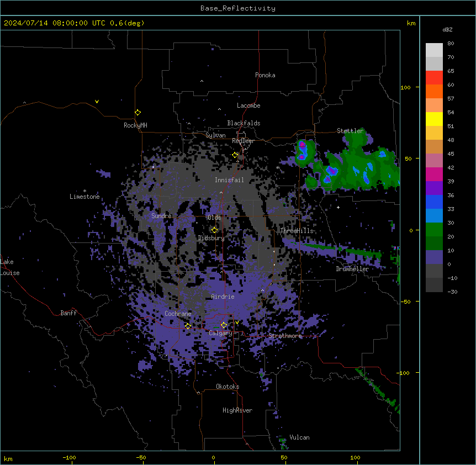The image size is (476, 465).
Task: Click the Stettler town label
Action: tap(350, 131)
